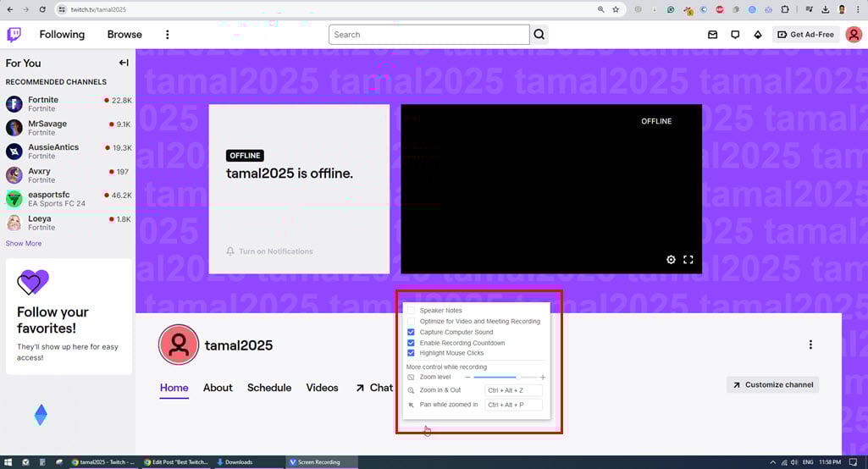Open the three-dot menu beside Browse
The height and width of the screenshot is (469, 868).
coord(167,35)
